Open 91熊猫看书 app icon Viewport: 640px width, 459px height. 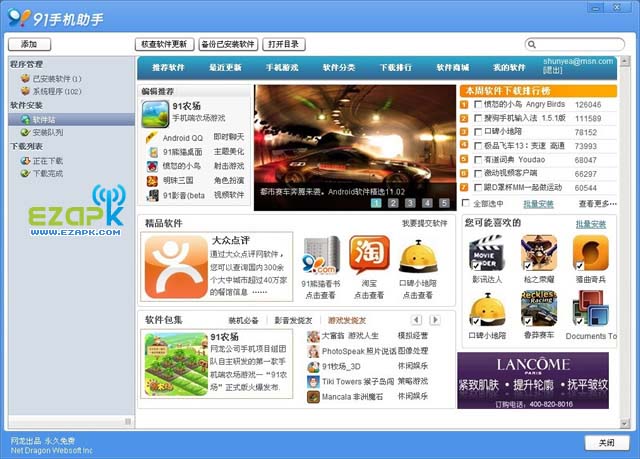(x=321, y=255)
